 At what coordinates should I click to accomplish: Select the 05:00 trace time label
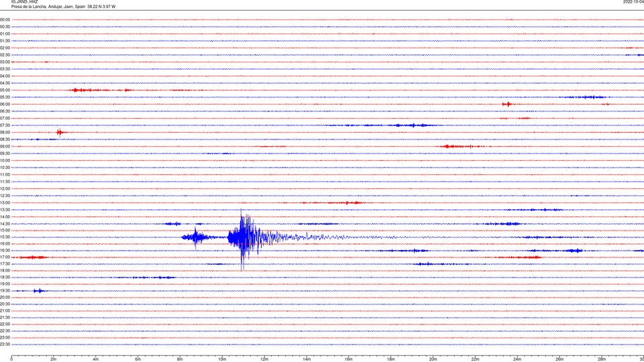5,90
